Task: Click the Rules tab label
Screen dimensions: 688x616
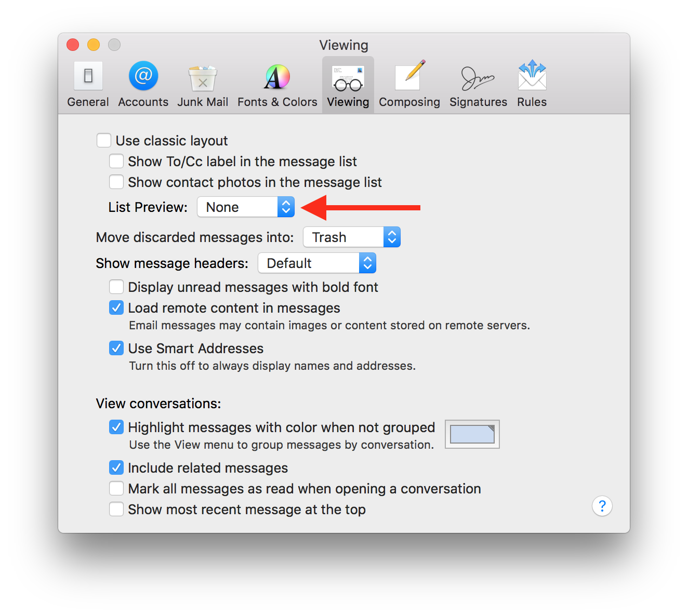Action: coord(532,102)
